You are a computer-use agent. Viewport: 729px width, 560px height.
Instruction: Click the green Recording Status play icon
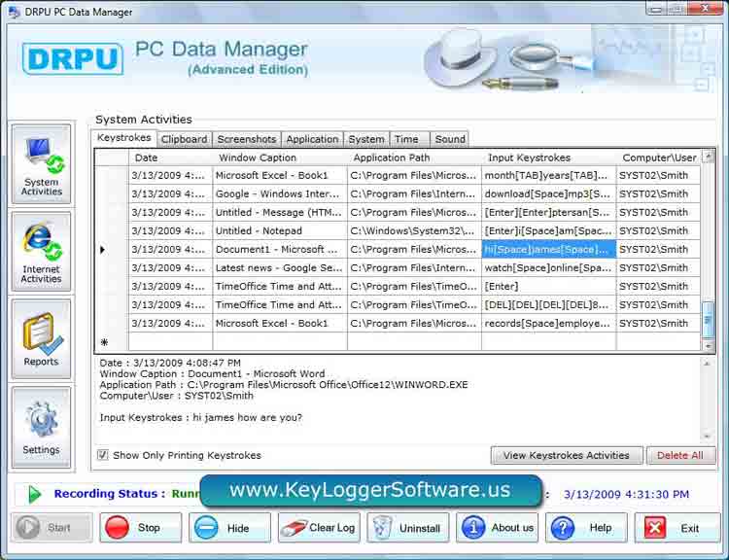[x=34, y=494]
